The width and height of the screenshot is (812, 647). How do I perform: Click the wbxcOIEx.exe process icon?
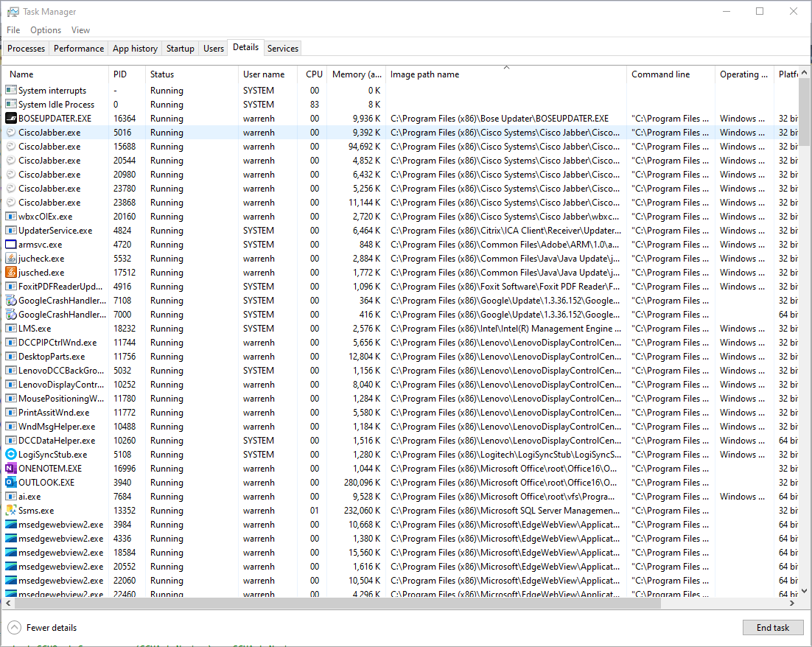(x=11, y=216)
